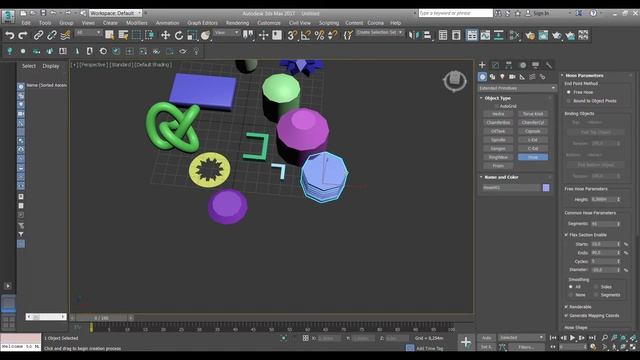
Task: Click the Auto key button
Action: point(487,338)
